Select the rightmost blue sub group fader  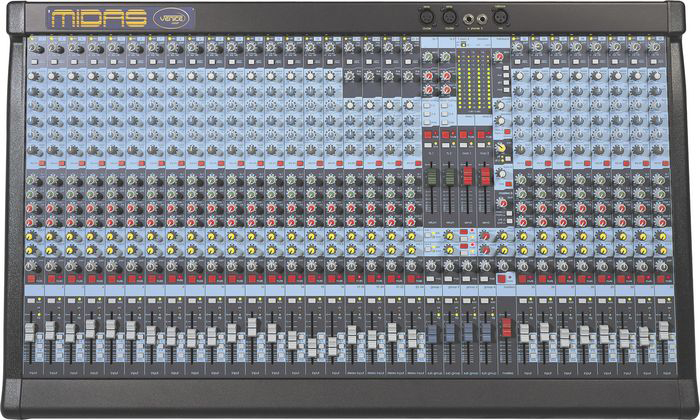click(x=487, y=333)
